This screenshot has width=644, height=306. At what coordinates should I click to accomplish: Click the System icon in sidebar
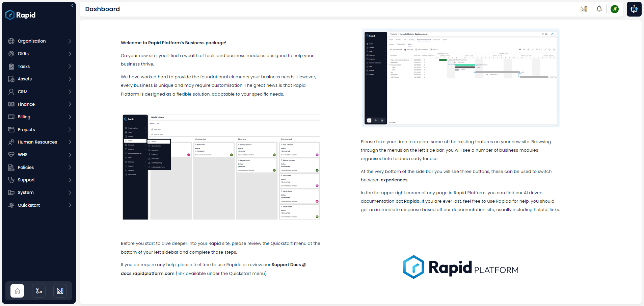pos(11,193)
